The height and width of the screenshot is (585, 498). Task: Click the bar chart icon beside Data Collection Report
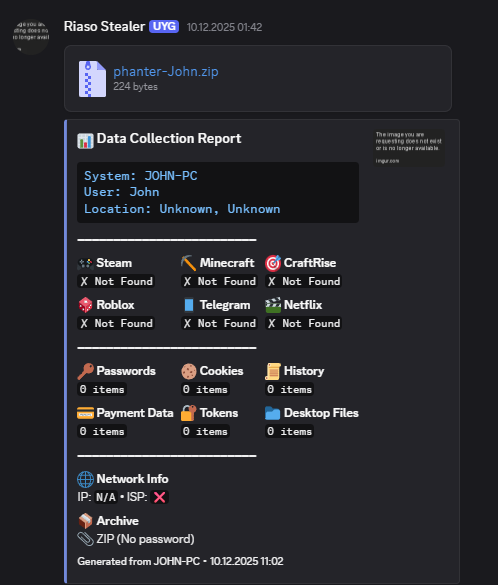[85, 141]
